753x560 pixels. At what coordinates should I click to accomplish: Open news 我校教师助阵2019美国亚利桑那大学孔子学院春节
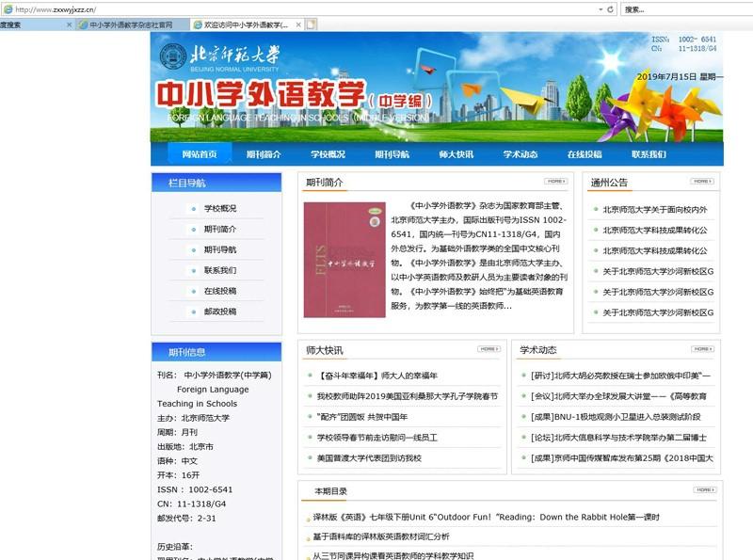(408, 396)
